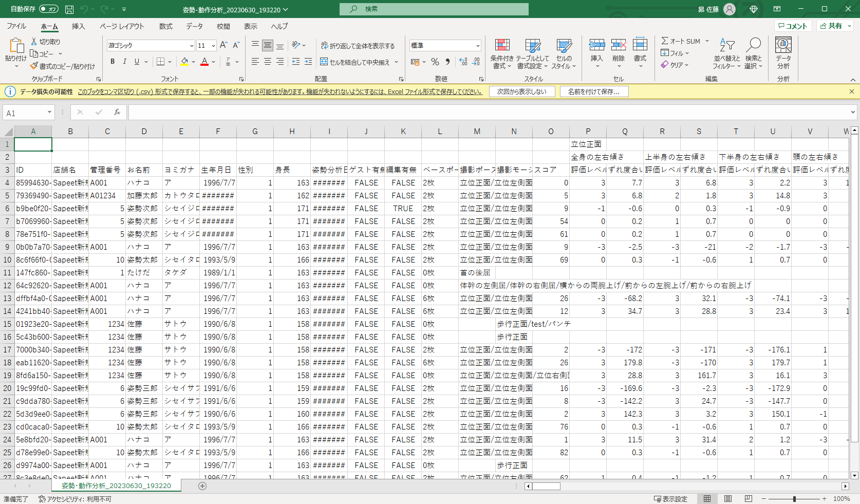Switch to page layout view icon
Screen dimensions: 860x504
pos(728,499)
